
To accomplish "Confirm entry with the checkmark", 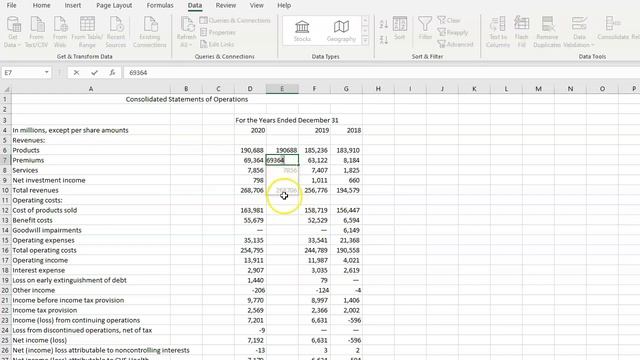I will pyautogui.click(x=94, y=73).
